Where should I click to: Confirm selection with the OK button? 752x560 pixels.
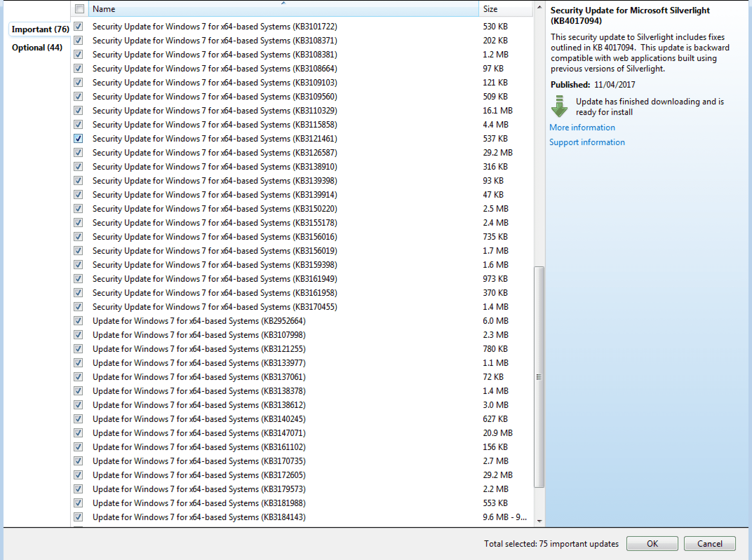[x=652, y=544]
